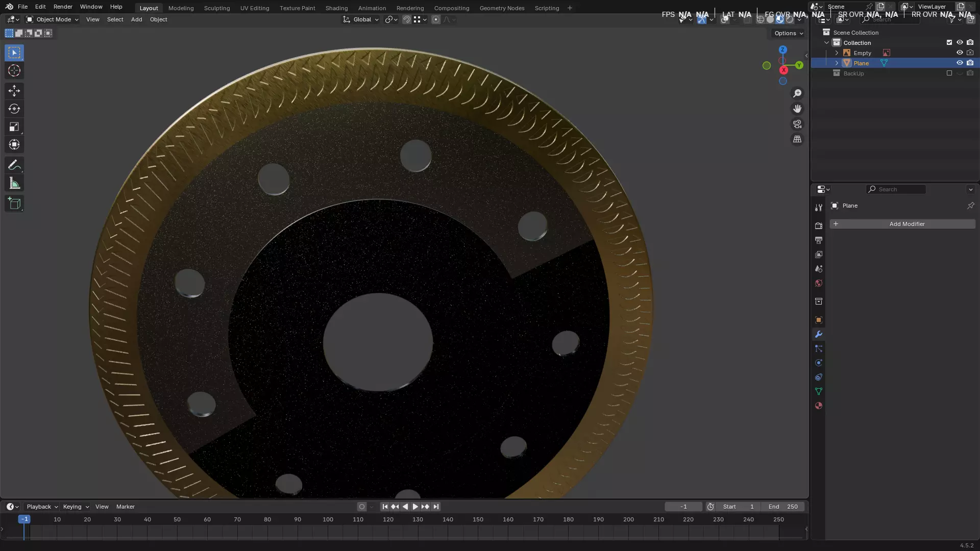
Task: Open the Material properties tab
Action: click(x=819, y=406)
